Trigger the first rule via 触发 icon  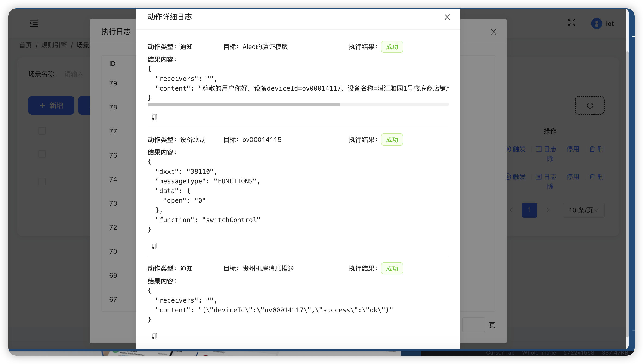516,149
